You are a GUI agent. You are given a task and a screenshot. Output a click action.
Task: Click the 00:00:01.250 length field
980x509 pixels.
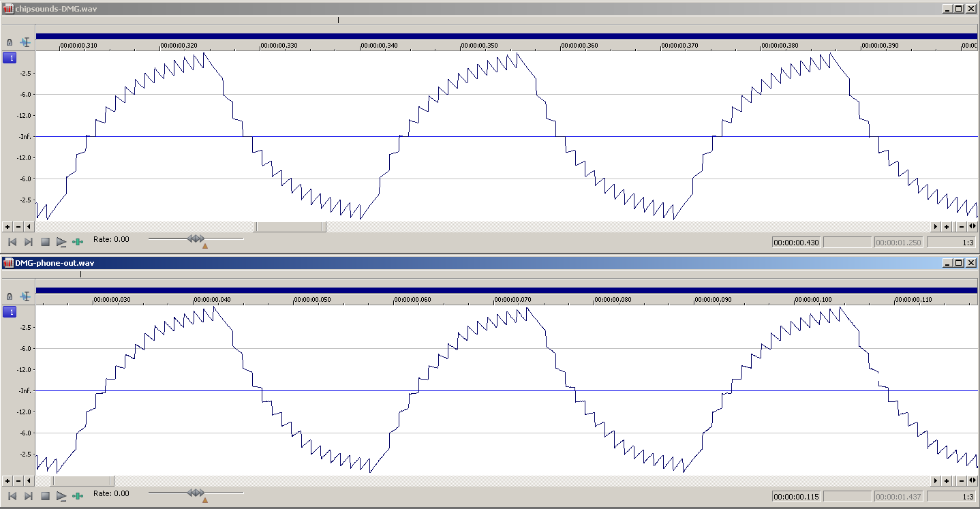click(x=899, y=243)
